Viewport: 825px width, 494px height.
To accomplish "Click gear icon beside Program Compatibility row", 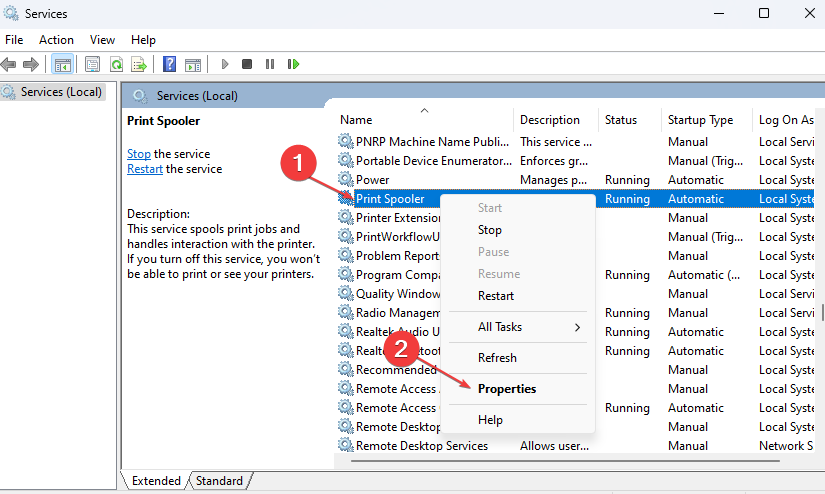I will 345,274.
